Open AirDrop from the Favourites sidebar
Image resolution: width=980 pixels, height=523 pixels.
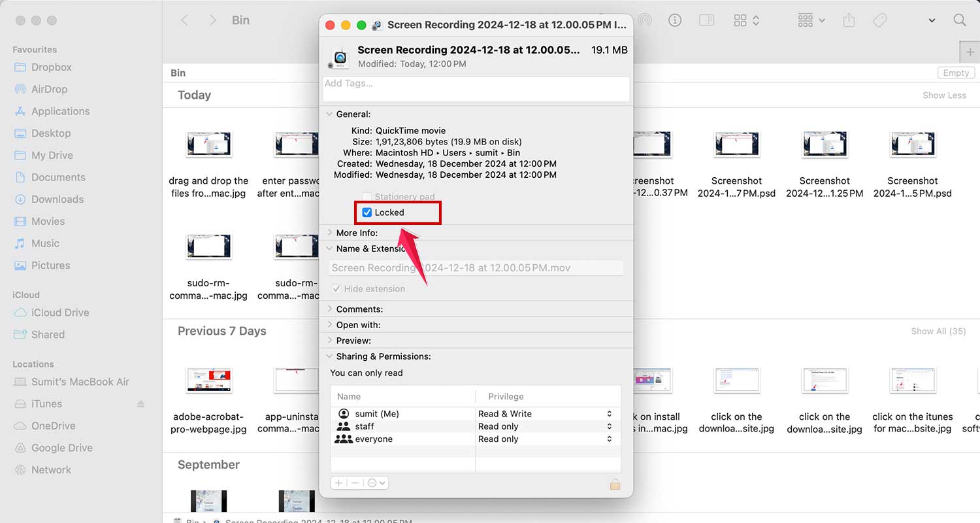coord(52,89)
